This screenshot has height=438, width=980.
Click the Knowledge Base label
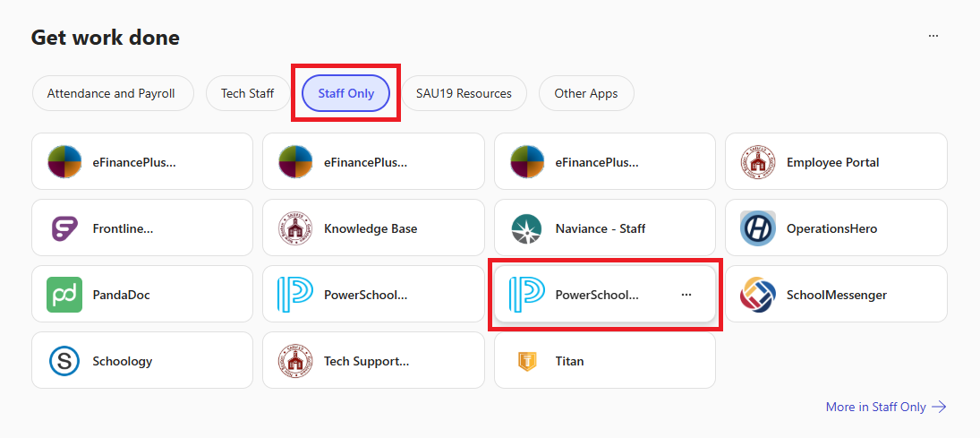tap(371, 228)
